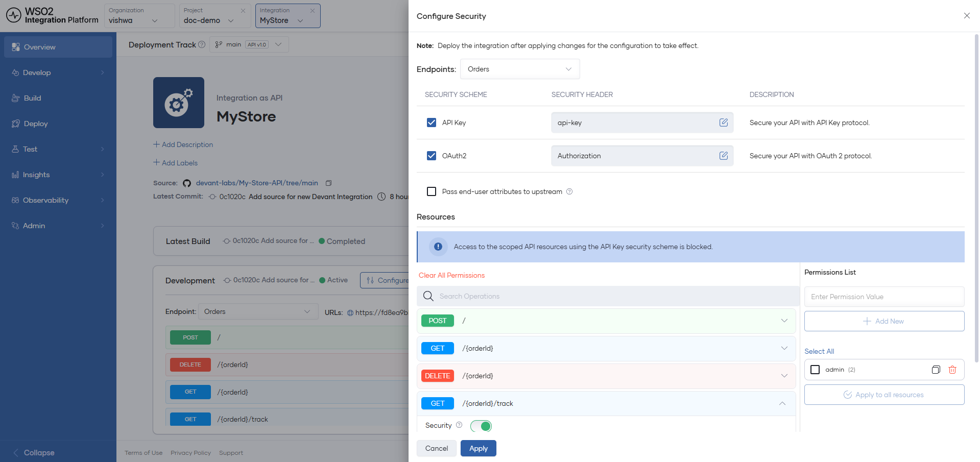Toggle off Security for /{orderId}/track
Viewport: 980px width, 462px height.
point(481,426)
